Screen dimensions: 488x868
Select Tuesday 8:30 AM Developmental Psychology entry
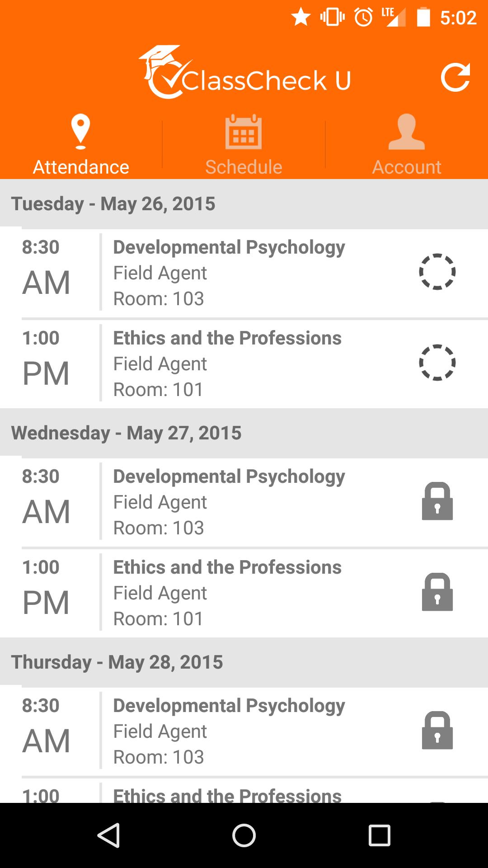pyautogui.click(x=229, y=248)
